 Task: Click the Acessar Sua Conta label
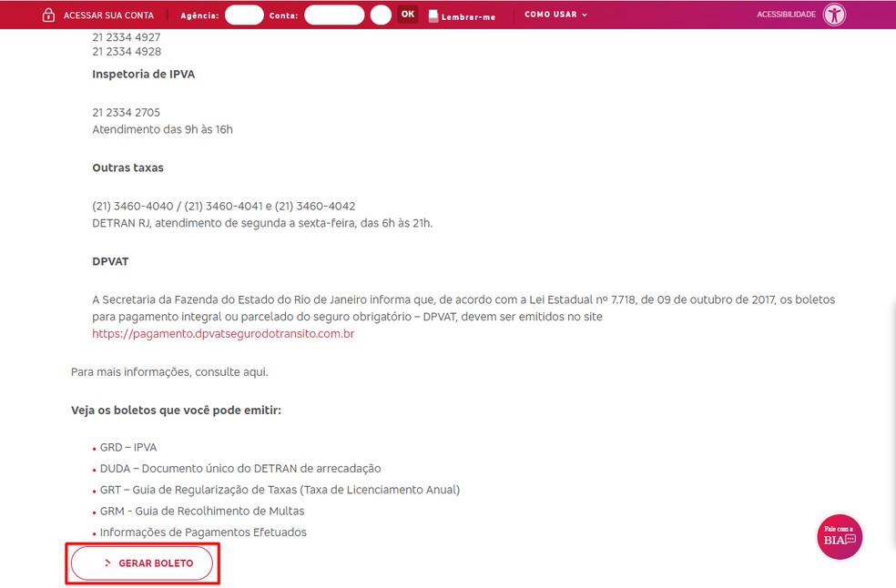tap(108, 15)
